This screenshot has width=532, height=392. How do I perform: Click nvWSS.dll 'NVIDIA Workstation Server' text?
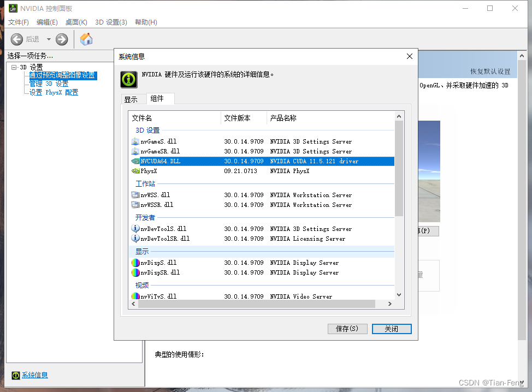pyautogui.click(x=311, y=195)
